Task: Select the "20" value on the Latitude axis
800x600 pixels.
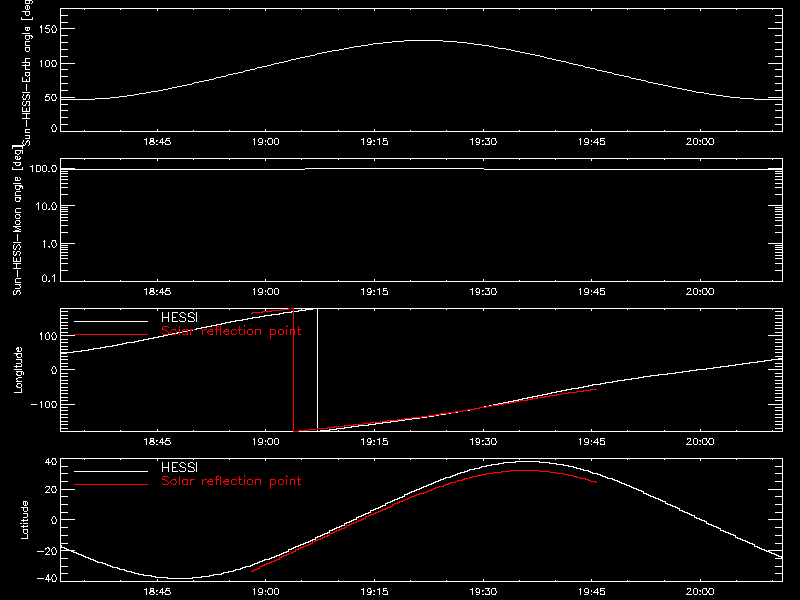Action: [x=51, y=490]
